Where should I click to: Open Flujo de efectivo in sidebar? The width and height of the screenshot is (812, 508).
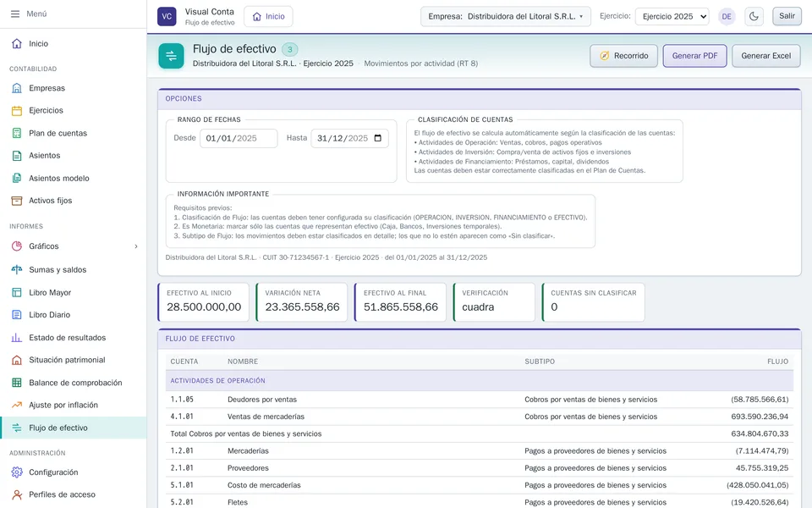tap(74, 428)
